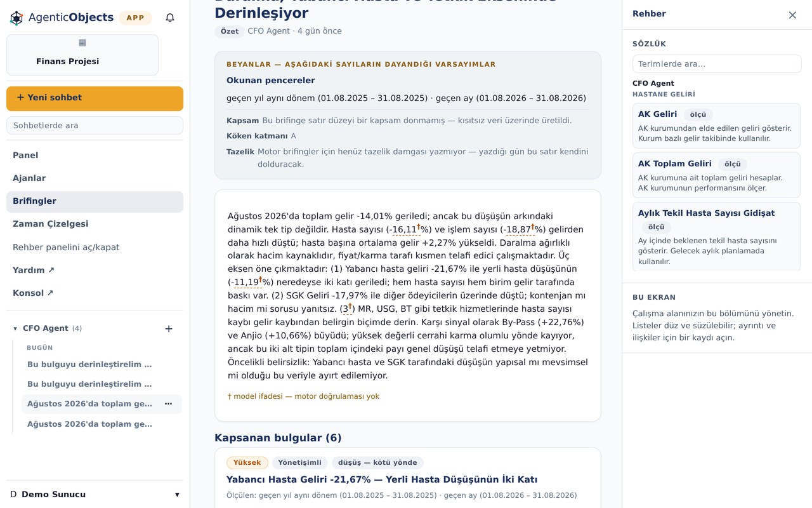
Task: Open first 'Bu bulguyu derinleştirelim' chat
Action: [x=89, y=364]
